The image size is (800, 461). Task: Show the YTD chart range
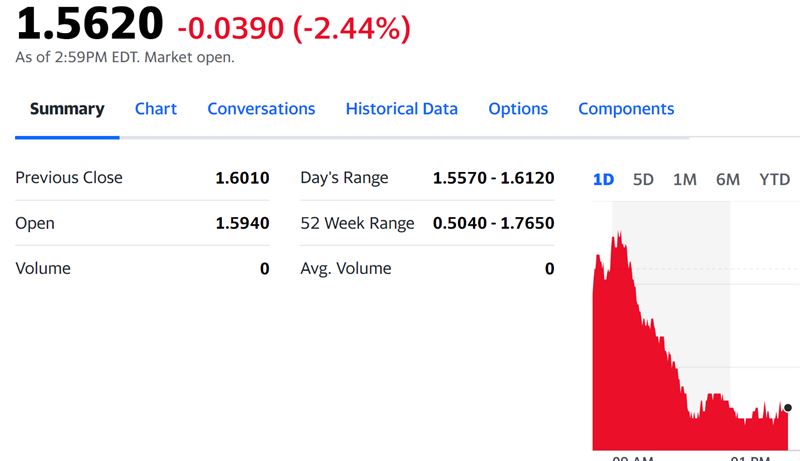[774, 180]
